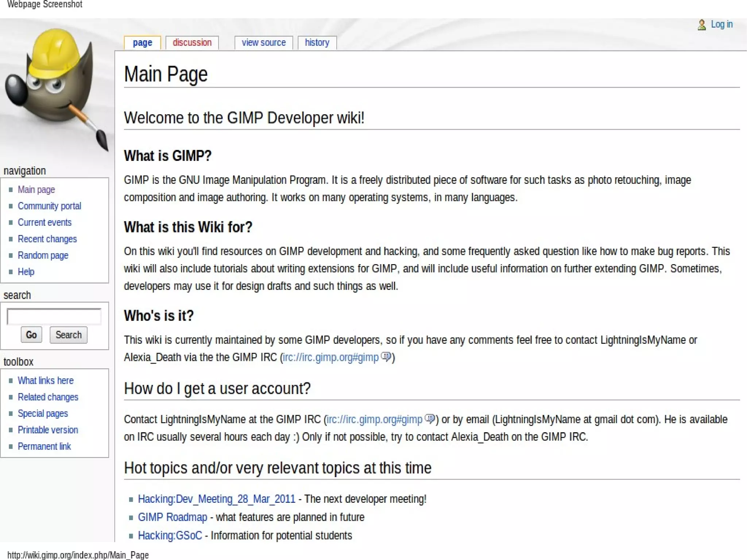
Task: Open Community portal in navigation
Action: (x=49, y=206)
